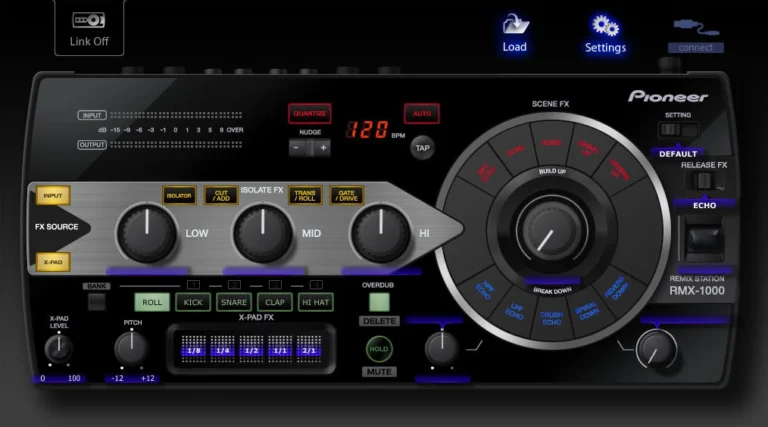Image resolution: width=768 pixels, height=427 pixels.
Task: Click the MID isolator knob
Action: point(263,233)
